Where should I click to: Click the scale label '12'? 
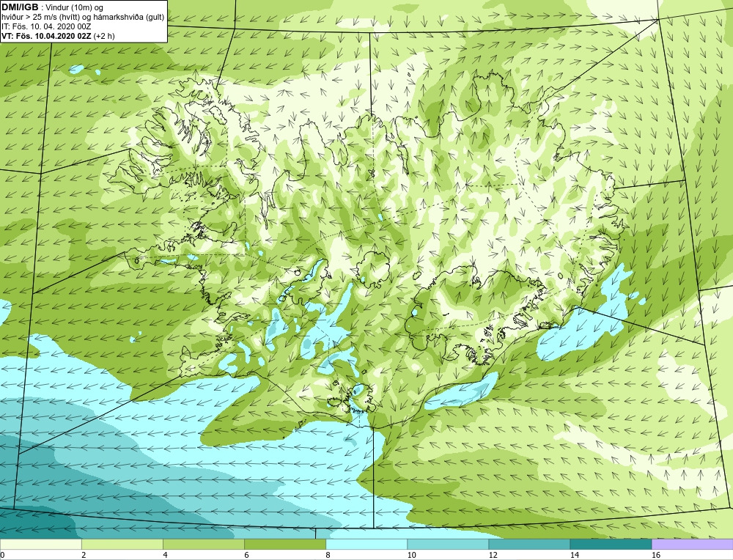[493, 555]
